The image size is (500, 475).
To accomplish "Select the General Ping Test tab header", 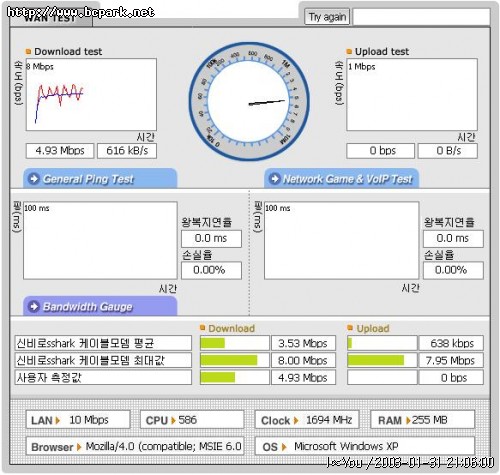I will tap(100, 178).
